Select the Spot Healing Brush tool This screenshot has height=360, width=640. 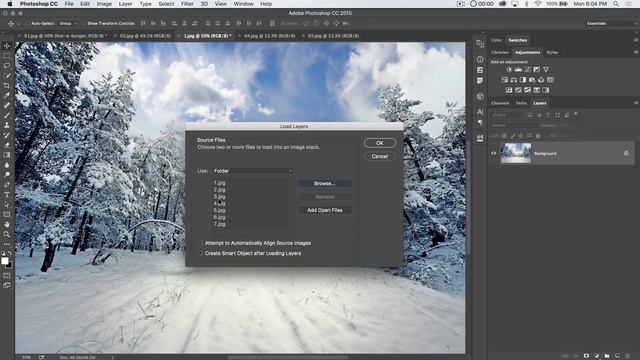coord(7,105)
